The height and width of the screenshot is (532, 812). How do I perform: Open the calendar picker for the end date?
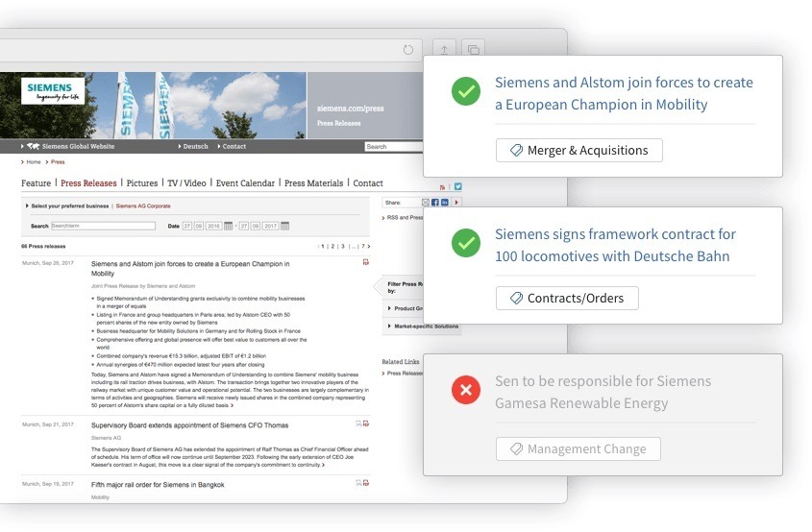[x=284, y=227]
